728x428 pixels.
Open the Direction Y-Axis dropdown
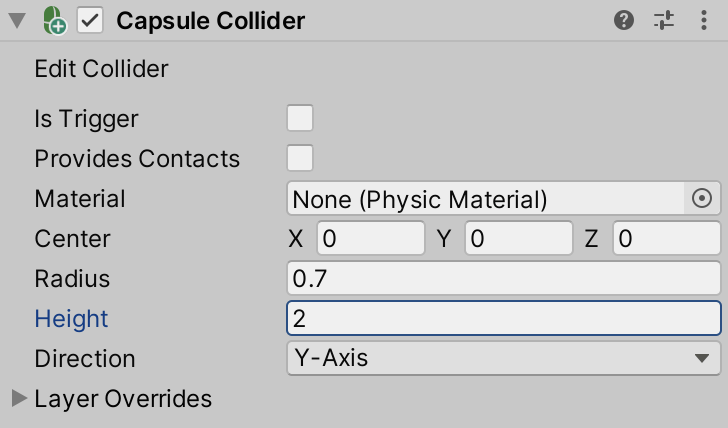click(x=503, y=358)
